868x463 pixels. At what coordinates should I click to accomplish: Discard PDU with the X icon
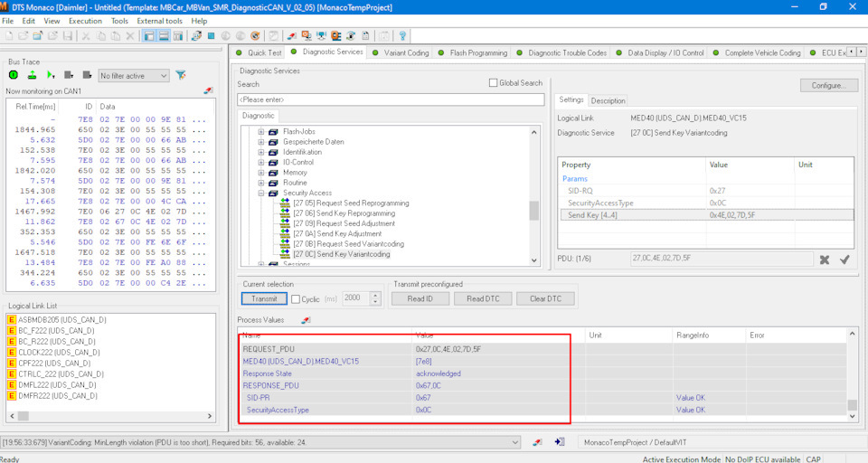click(x=825, y=260)
